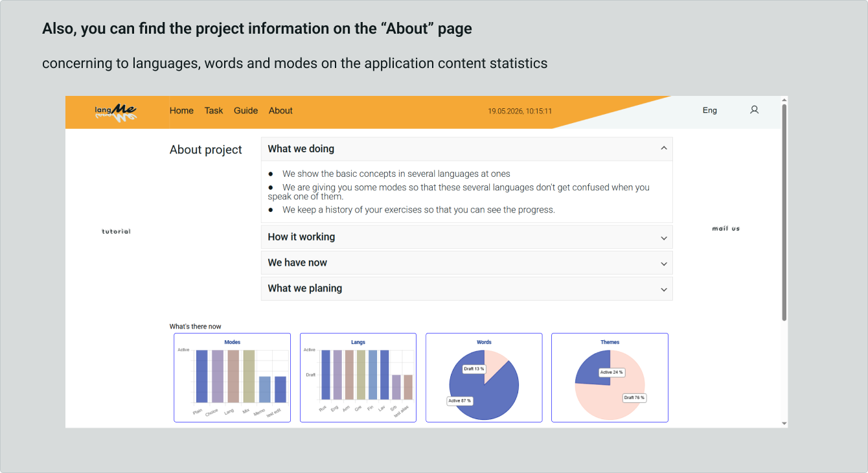Open the Guide page
This screenshot has width=868, height=473.
click(x=246, y=111)
